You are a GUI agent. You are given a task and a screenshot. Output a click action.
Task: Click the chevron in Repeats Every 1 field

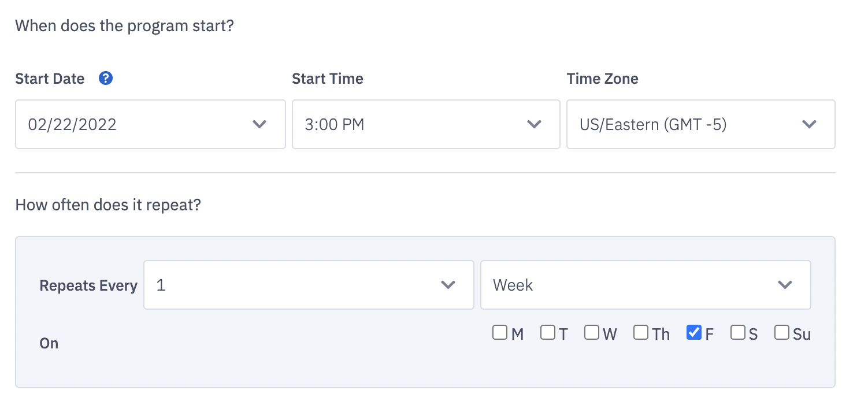coord(448,285)
